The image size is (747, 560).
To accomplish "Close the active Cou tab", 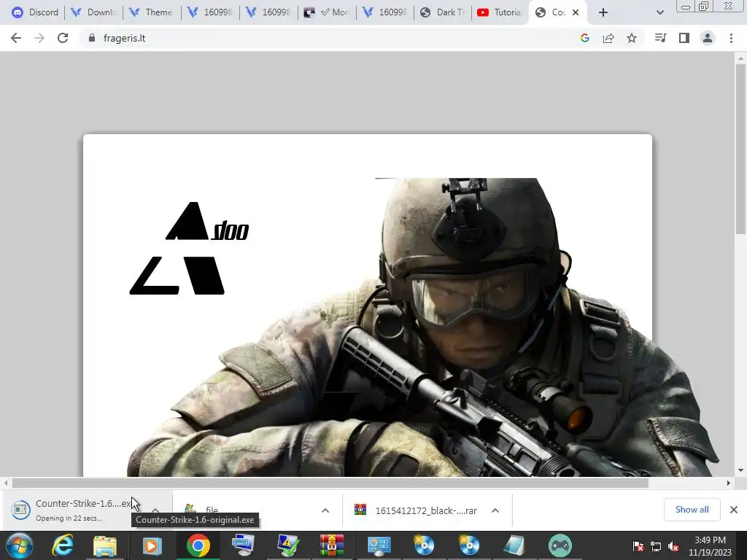I will 576,12.
